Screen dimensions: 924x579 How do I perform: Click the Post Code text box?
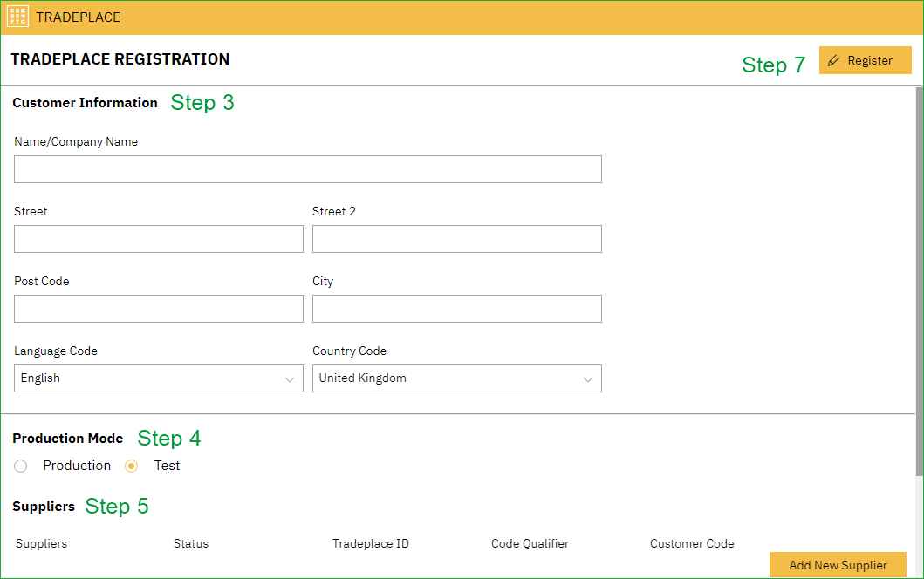(158, 309)
